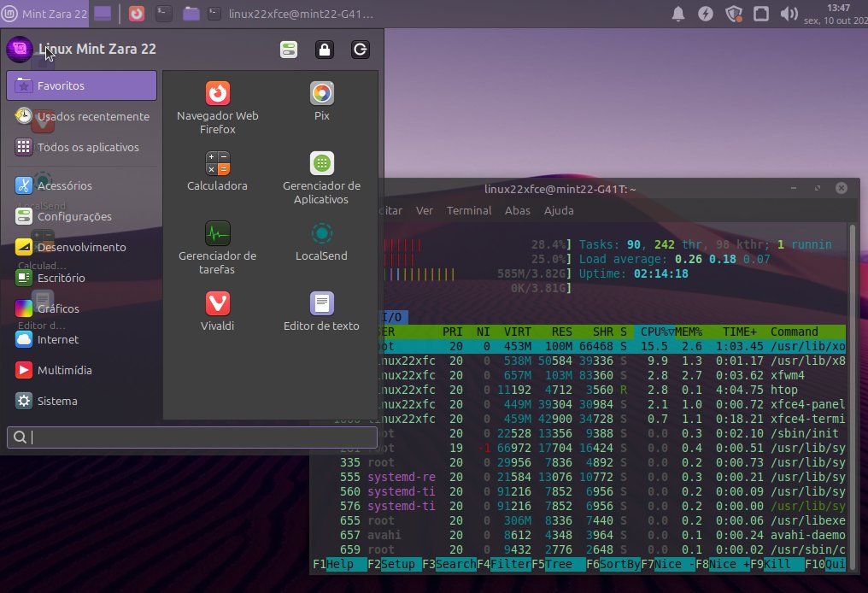Click the PRI column header in htop
Image resolution: width=868 pixels, height=593 pixels.
pos(452,332)
